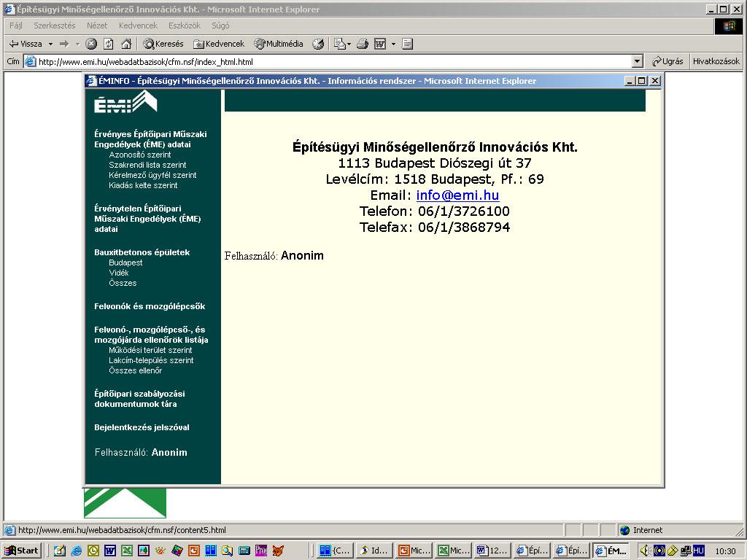Open the Nézet menu
The width and height of the screenshot is (747, 560).
(x=97, y=26)
